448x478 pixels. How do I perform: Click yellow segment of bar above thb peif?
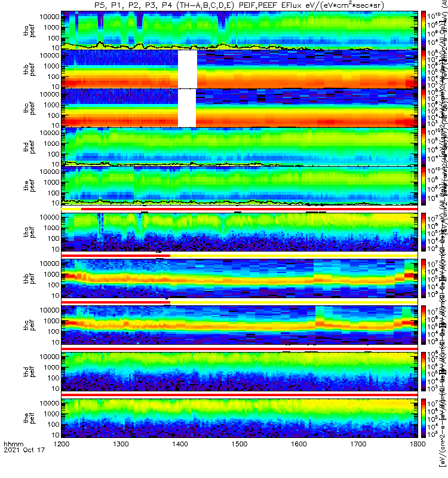[294, 256]
